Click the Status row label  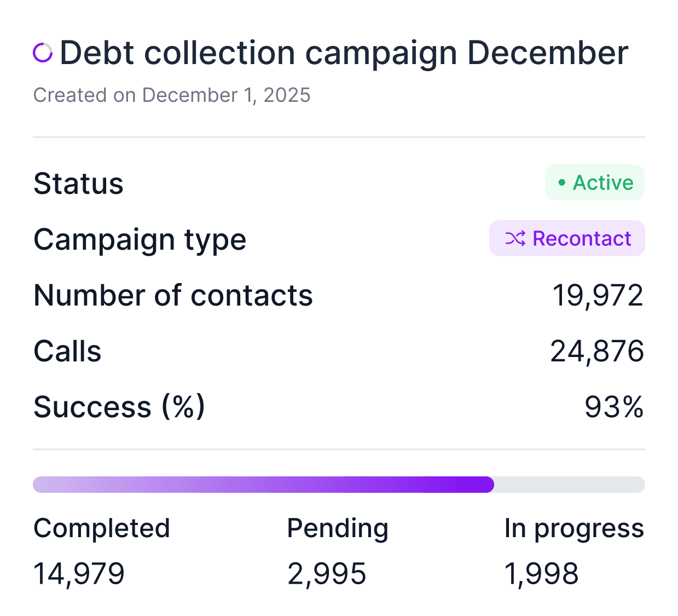(78, 183)
